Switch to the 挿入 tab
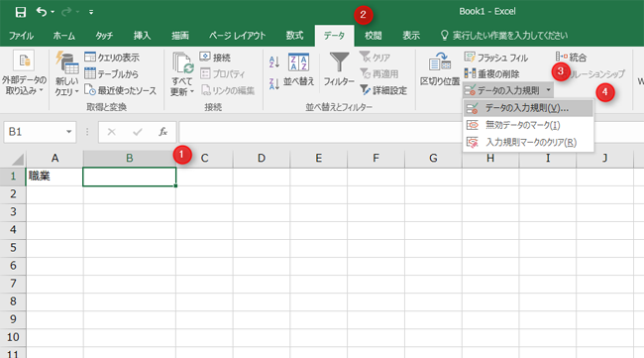The image size is (644, 358). coord(142,36)
